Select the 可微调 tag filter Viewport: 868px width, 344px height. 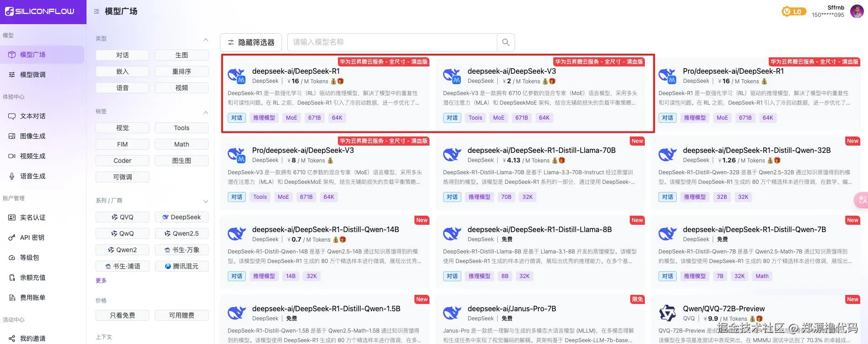123,177
